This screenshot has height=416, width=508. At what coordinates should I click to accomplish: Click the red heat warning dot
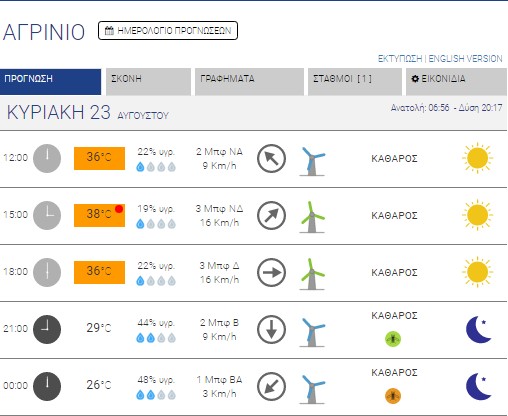tap(119, 209)
